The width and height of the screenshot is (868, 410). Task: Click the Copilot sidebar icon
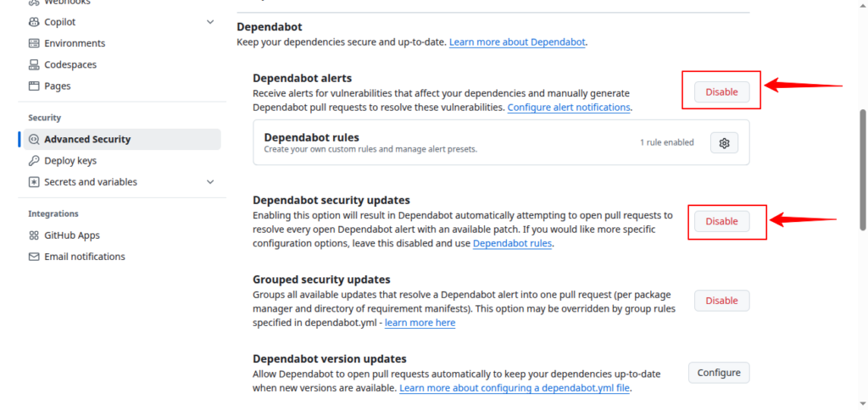34,22
